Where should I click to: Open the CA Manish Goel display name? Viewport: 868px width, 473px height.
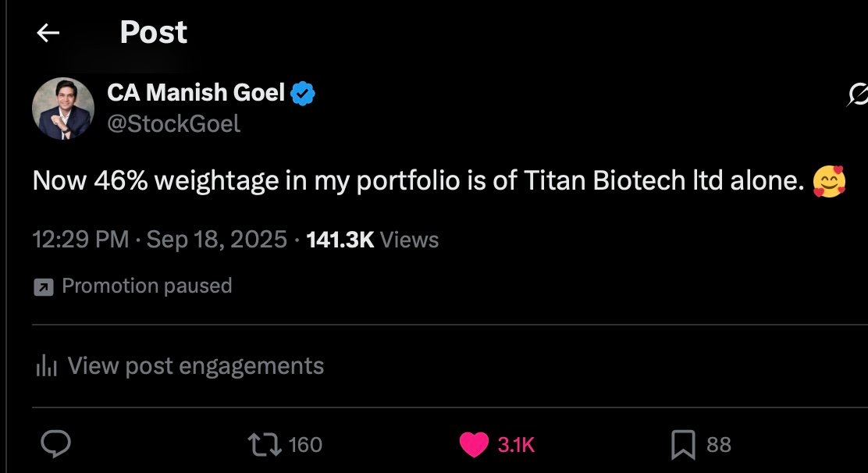[x=196, y=94]
